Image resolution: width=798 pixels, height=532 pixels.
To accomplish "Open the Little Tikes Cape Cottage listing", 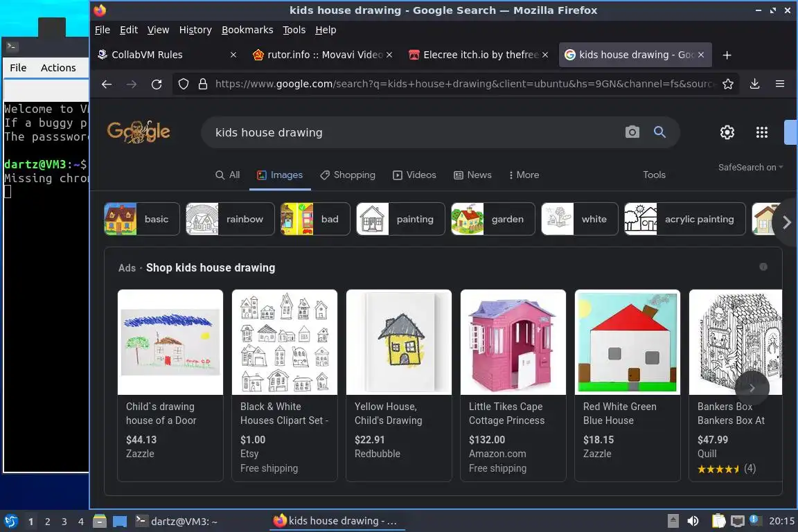I will [513, 385].
